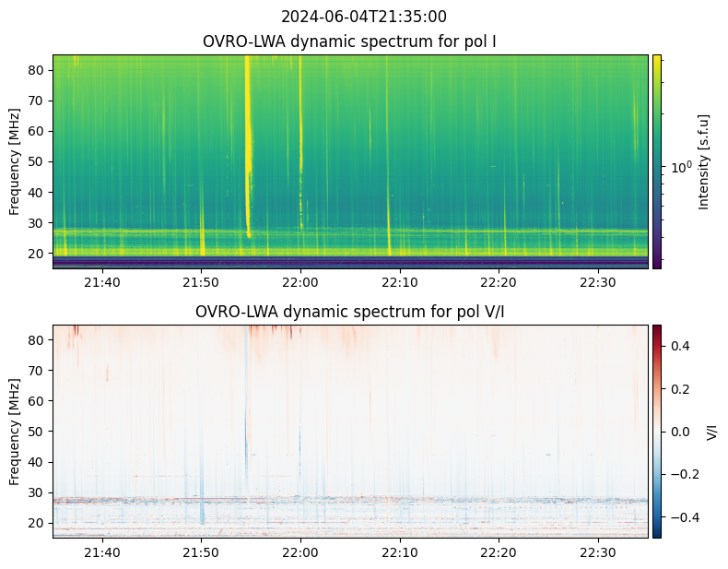Click the 10⁰ tick on the Intensity colorbar

pos(680,168)
